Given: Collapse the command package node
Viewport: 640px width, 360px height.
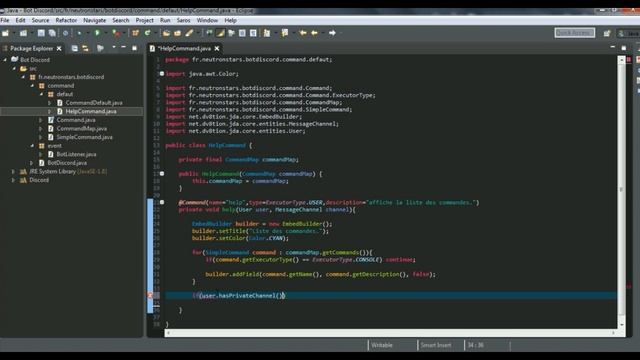Looking at the screenshot, I should point(32,85).
